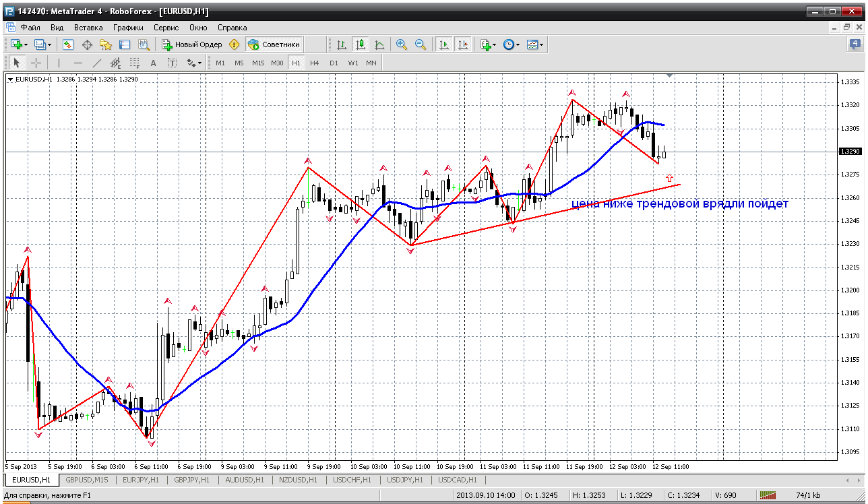Switch chart to Line Chart mode
This screenshot has width=868, height=504.
point(379,44)
